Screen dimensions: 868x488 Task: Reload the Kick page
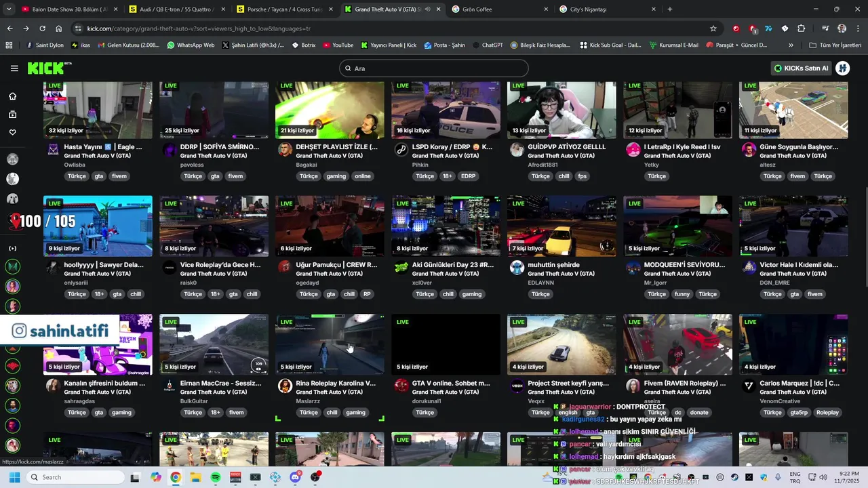42,28
